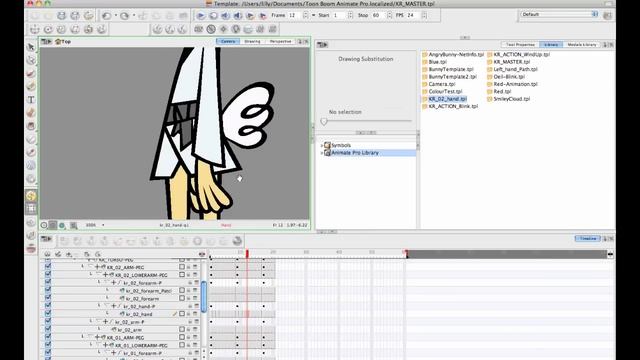Viewport: 640px width, 360px height.
Task: Select the red Brush tool
Action: (x=31, y=73)
